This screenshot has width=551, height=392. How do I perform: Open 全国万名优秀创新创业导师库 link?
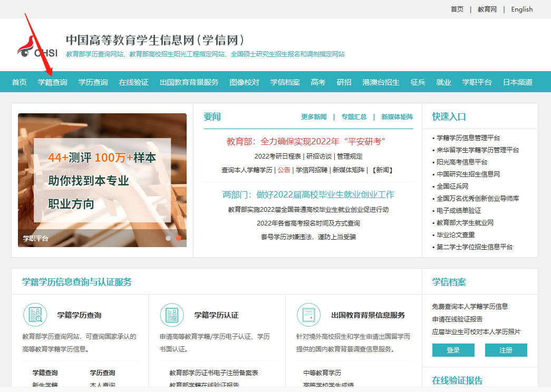[x=478, y=199]
